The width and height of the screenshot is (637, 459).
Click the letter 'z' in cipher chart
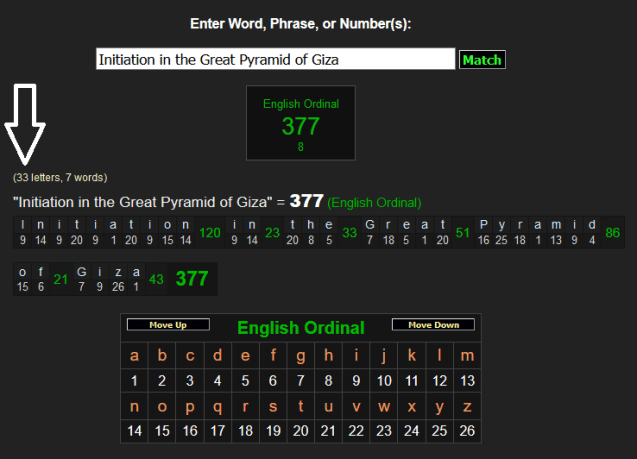(x=466, y=406)
